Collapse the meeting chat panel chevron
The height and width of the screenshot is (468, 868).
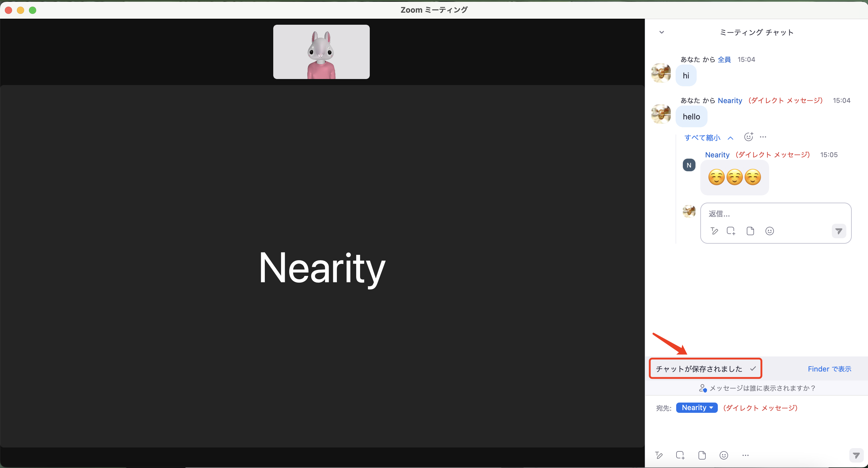tap(661, 32)
